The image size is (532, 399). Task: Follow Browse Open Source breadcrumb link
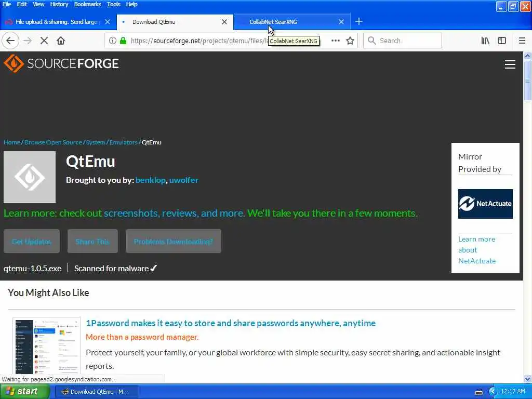click(54, 142)
